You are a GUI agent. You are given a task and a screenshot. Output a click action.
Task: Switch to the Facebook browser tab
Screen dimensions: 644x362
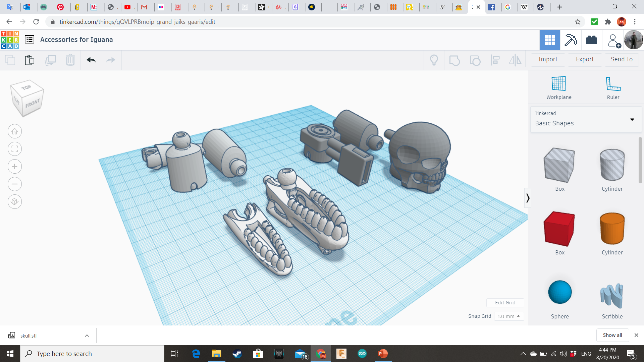491,7
